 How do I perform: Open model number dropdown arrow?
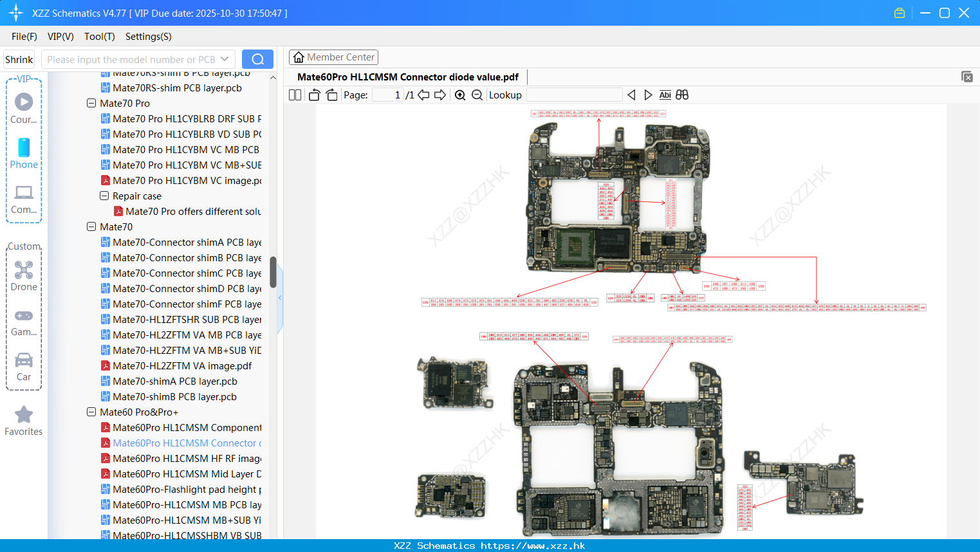tap(225, 59)
